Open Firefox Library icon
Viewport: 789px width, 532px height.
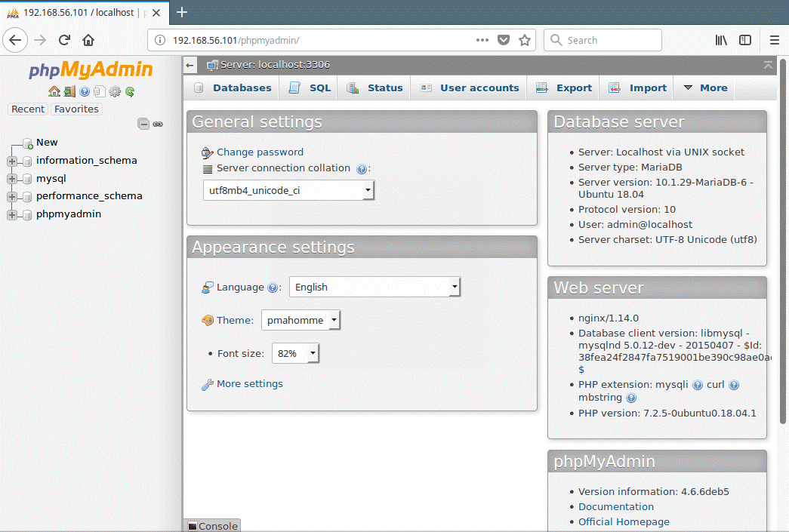click(721, 40)
